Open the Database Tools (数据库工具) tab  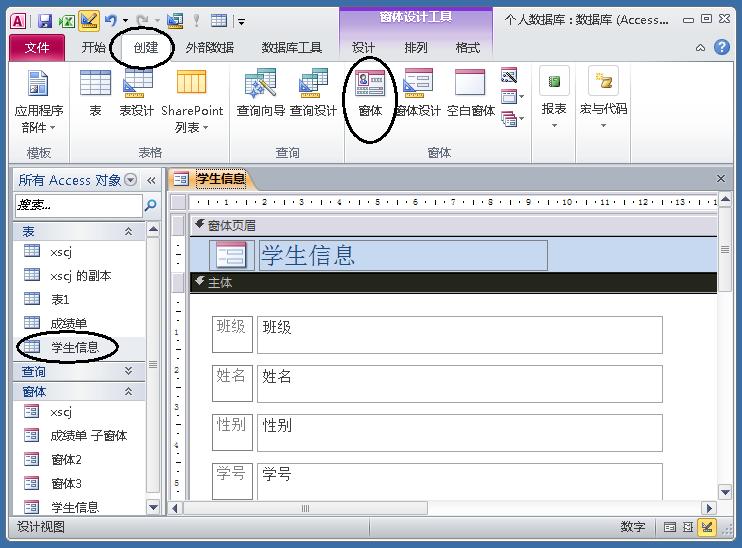(x=292, y=48)
